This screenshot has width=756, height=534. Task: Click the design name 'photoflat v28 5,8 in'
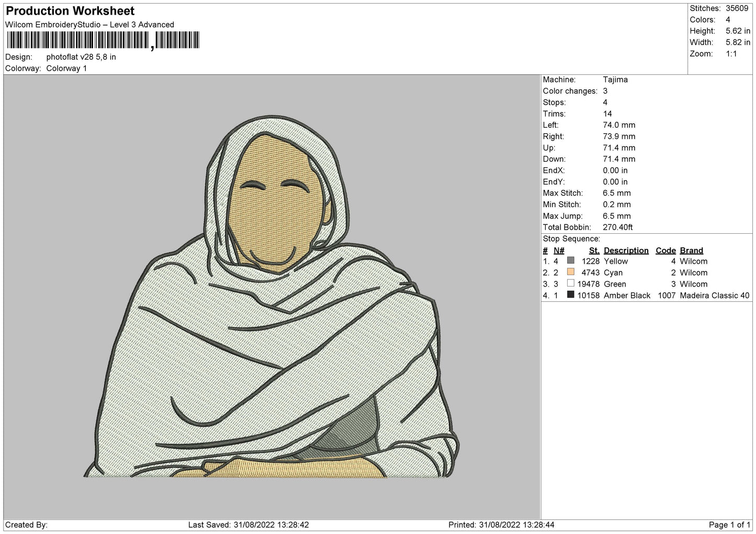[81, 57]
